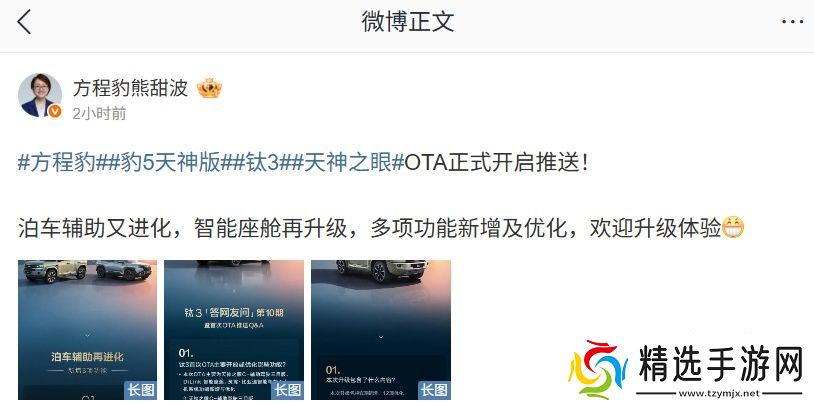Tap the 长图 badge on third thumbnail
The height and width of the screenshot is (406, 814).
coord(434,390)
